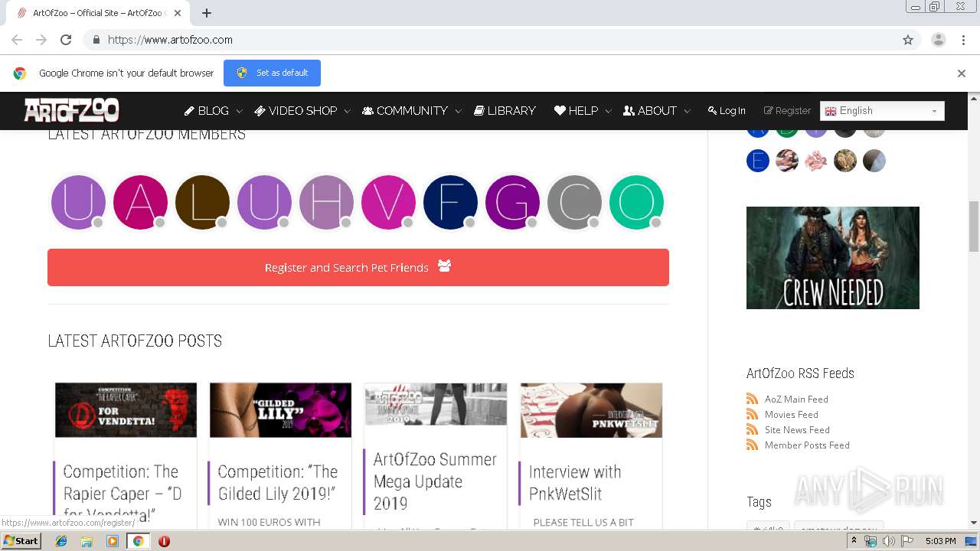Open the HELP menu
Image resolution: width=980 pixels, height=551 pixels.
pos(576,111)
